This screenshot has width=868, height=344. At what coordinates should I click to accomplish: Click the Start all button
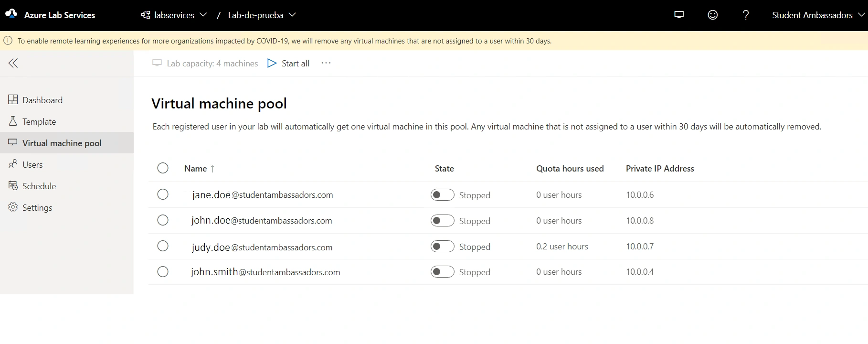point(288,63)
